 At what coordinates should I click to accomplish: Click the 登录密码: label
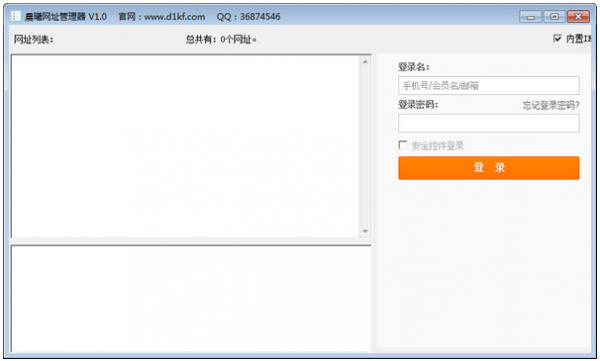point(418,105)
